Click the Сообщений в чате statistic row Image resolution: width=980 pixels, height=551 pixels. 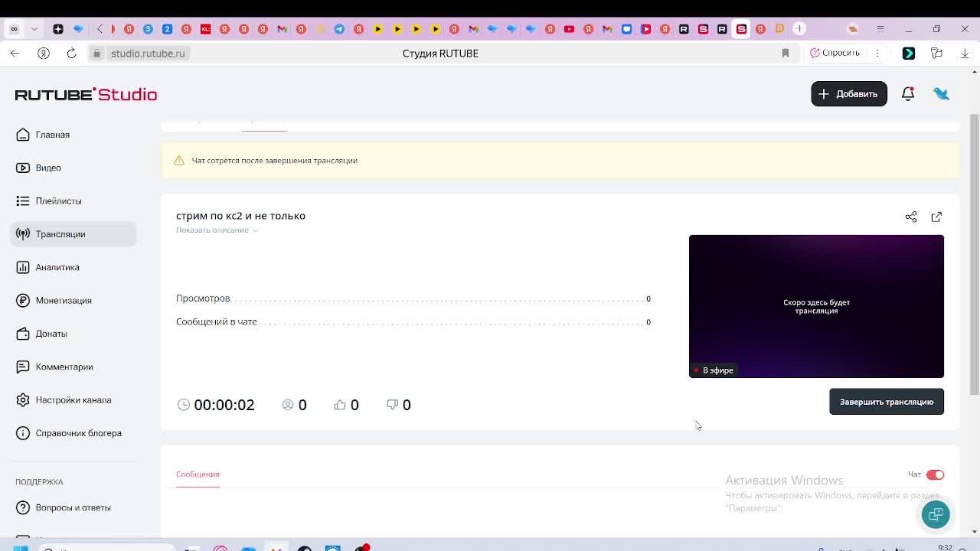coord(413,322)
